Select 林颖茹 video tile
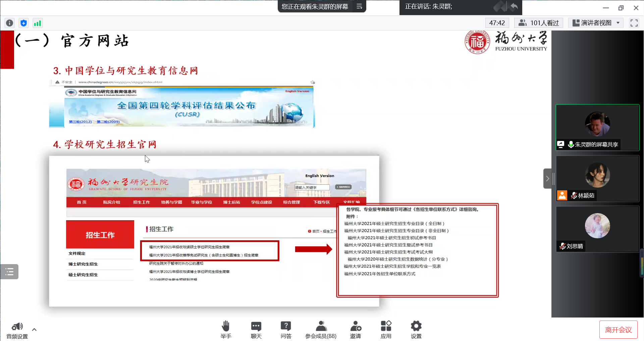Image resolution: width=644 pixels, height=341 pixels. coord(597,179)
